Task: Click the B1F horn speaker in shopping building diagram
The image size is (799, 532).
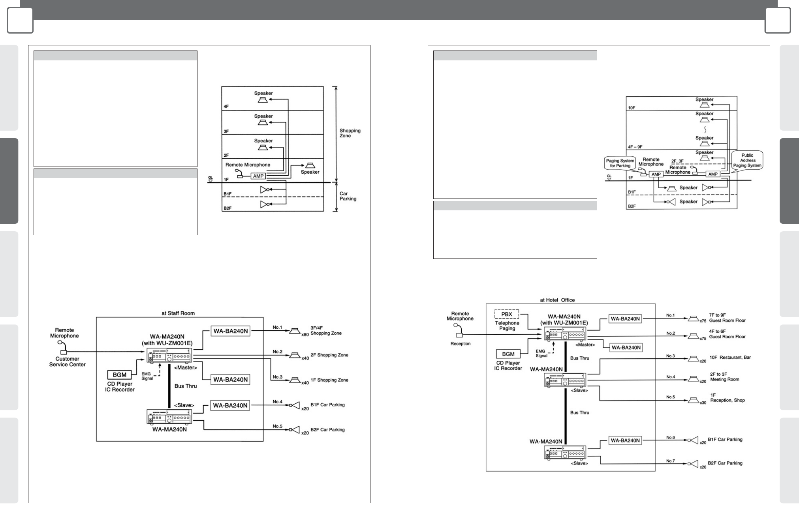Action: click(x=265, y=190)
